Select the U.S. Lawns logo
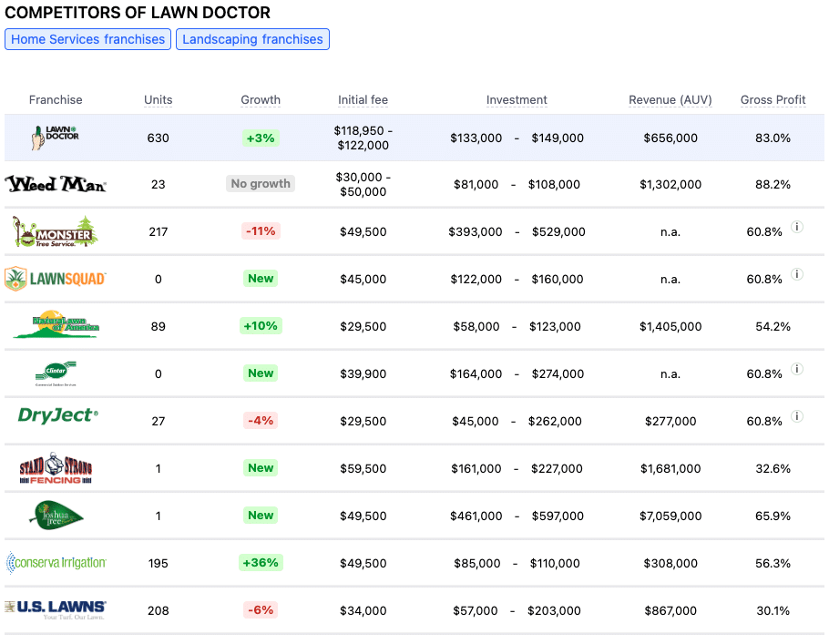 [56, 609]
